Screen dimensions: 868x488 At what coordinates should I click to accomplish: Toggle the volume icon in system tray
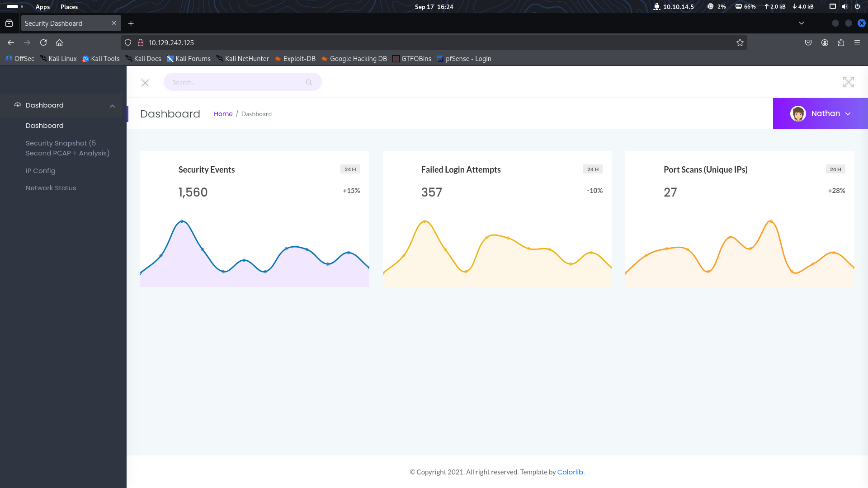pos(844,7)
